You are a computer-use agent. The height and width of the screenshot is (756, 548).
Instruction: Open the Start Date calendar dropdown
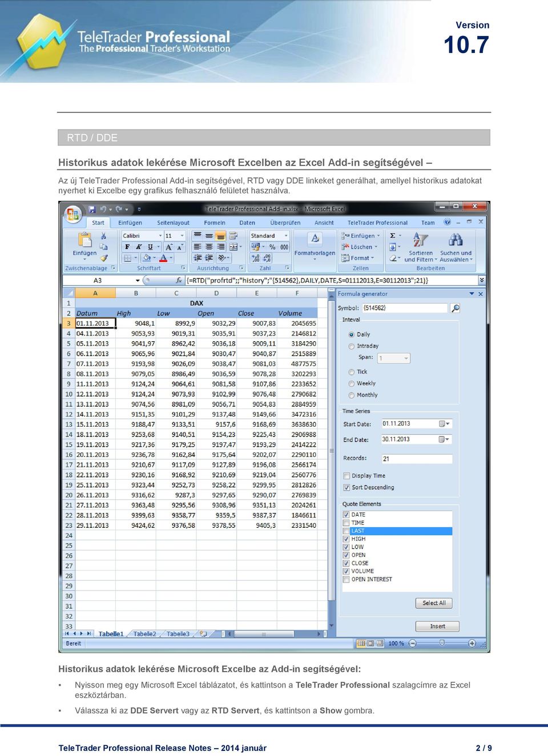click(445, 424)
